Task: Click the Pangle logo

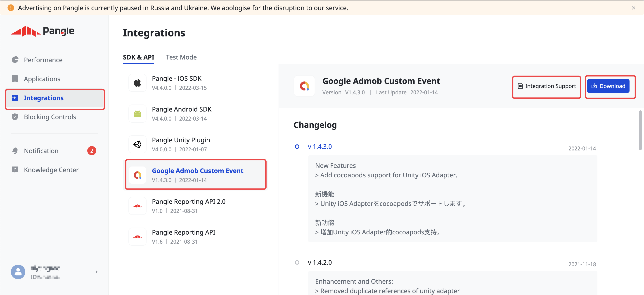Action: click(x=43, y=31)
